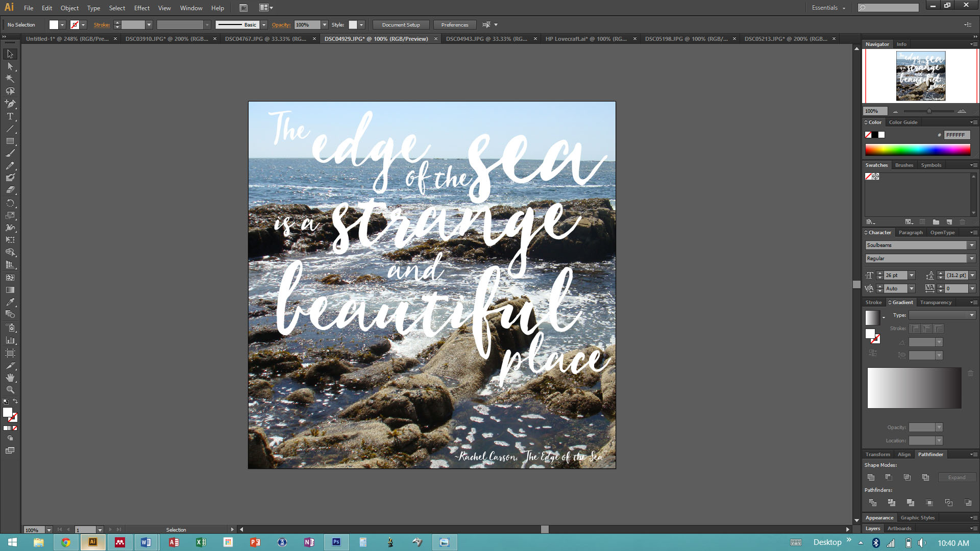Open the Opacity 100% dropdown
Screen dimensions: 980x551
pyautogui.click(x=324, y=25)
